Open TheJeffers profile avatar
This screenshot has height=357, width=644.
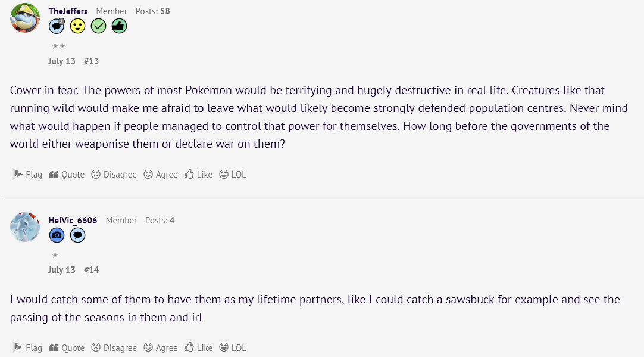point(25,17)
